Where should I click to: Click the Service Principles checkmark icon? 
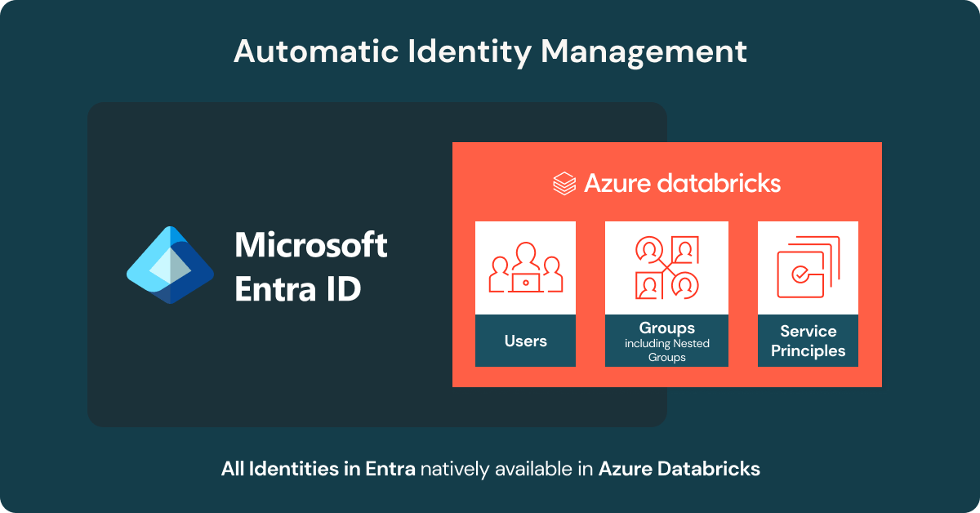pos(808,266)
